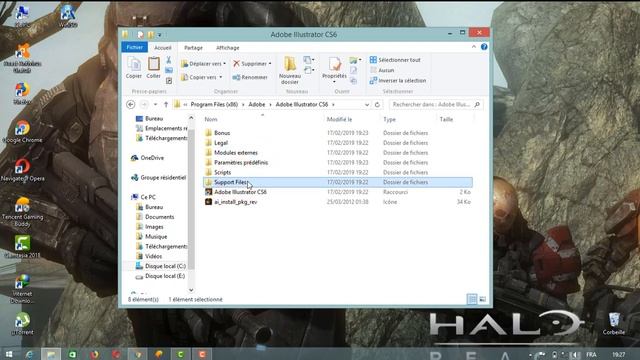Open the Windows Start button
640x360 pixels.
click(9, 354)
